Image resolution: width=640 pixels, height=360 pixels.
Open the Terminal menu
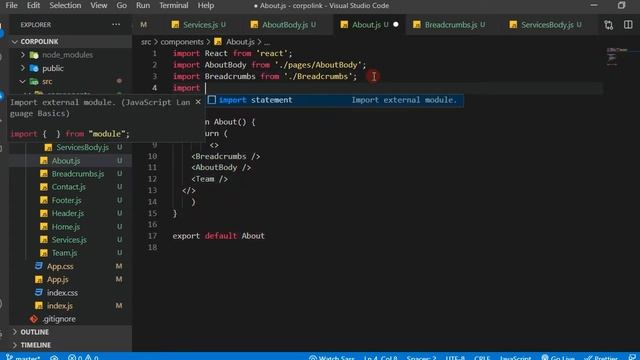[174, 5]
